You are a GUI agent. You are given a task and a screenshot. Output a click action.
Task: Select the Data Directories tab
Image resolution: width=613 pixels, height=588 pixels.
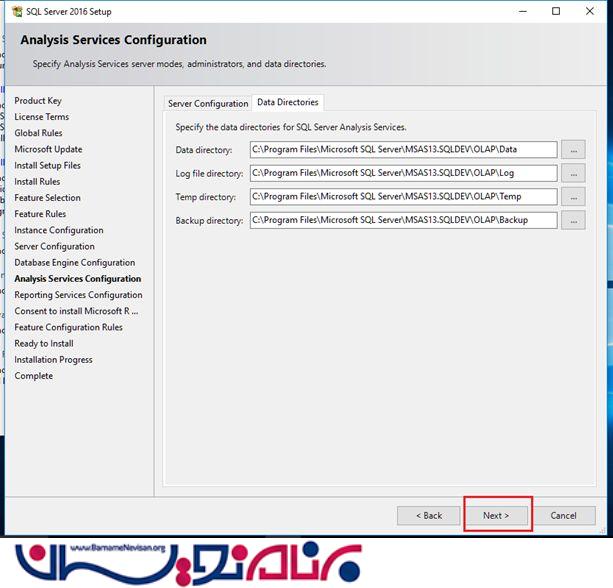pyautogui.click(x=287, y=102)
